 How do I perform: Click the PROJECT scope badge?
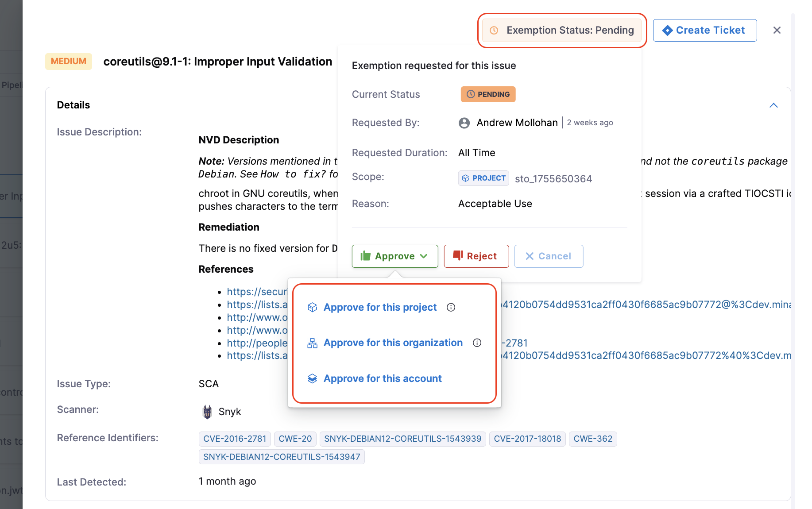click(483, 178)
